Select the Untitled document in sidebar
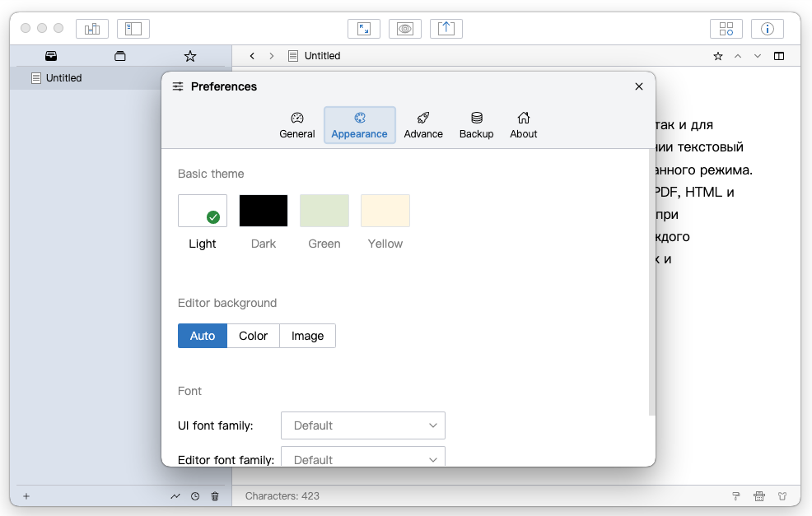The image size is (812, 516). pos(64,78)
